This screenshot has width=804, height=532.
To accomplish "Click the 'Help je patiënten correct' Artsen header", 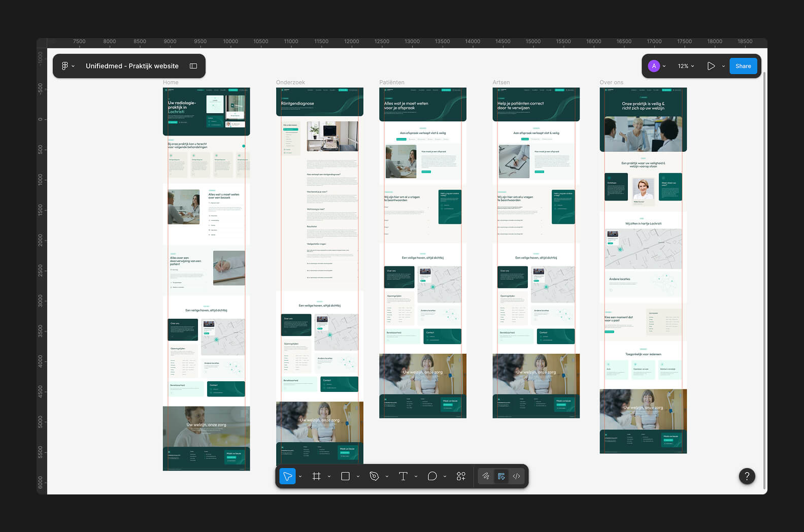I will 520,106.
